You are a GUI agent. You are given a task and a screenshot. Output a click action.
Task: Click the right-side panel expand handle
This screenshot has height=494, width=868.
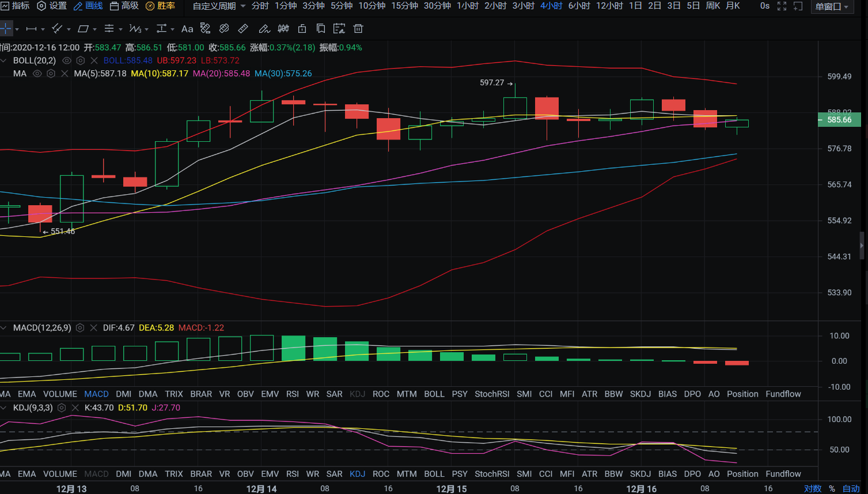pos(862,246)
